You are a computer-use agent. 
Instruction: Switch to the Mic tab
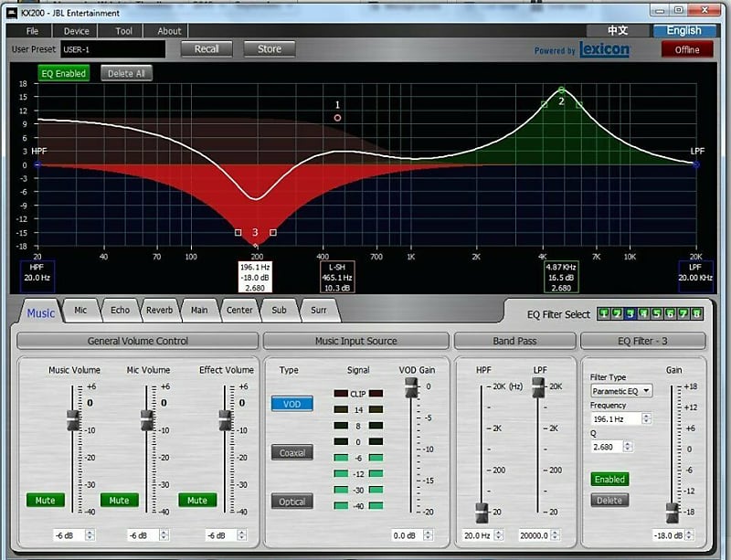(80, 310)
